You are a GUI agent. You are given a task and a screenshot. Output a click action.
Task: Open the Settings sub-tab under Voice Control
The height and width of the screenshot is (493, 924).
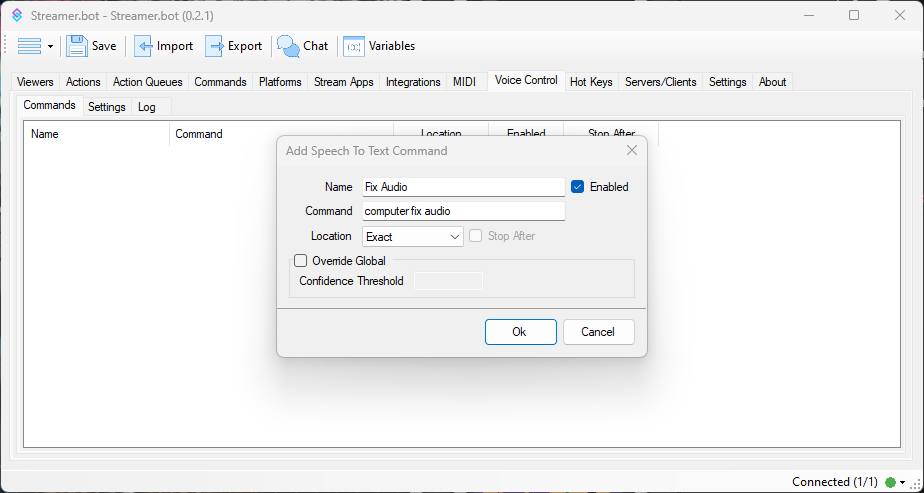106,107
